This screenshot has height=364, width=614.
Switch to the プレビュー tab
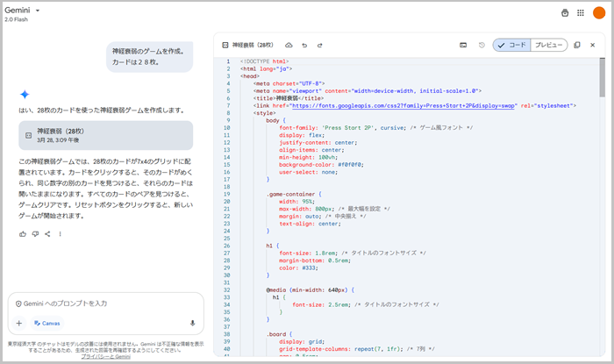pos(548,45)
